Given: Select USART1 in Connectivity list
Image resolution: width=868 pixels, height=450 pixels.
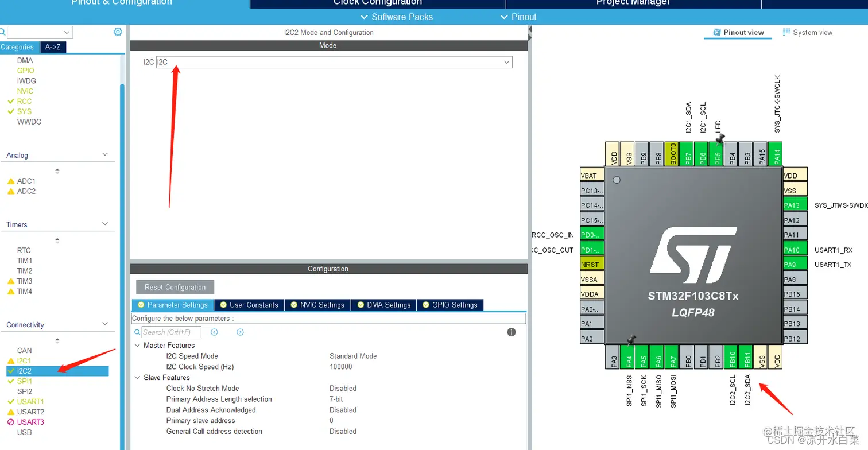Looking at the screenshot, I should [30, 402].
